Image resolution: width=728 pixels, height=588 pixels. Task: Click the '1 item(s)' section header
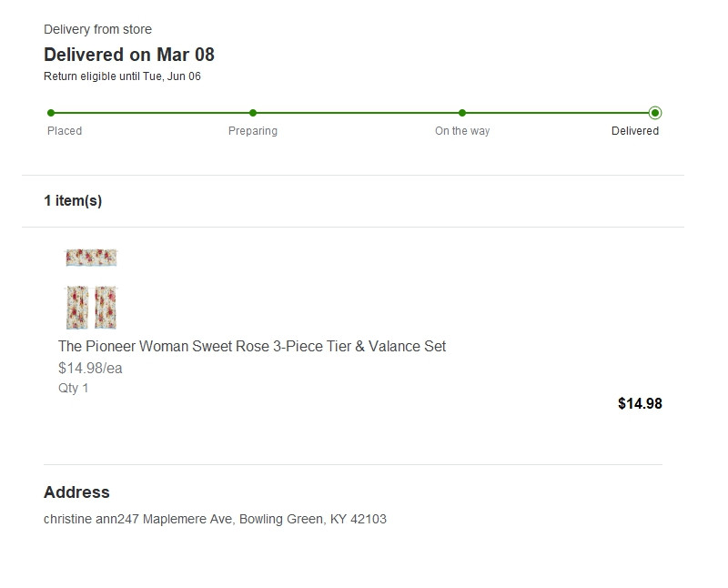point(73,200)
